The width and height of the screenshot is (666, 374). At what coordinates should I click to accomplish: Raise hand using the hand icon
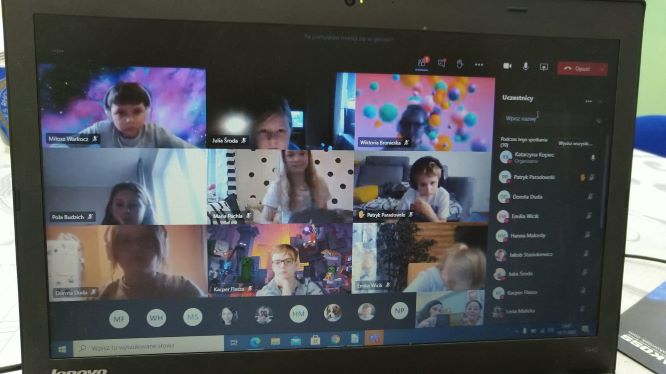coord(460,64)
